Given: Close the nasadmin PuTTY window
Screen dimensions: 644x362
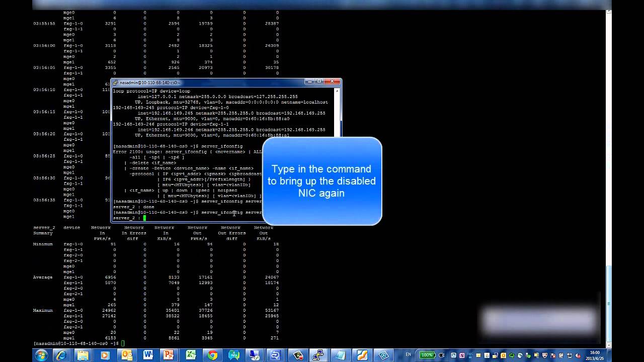Looking at the screenshot, I should click(332, 81).
